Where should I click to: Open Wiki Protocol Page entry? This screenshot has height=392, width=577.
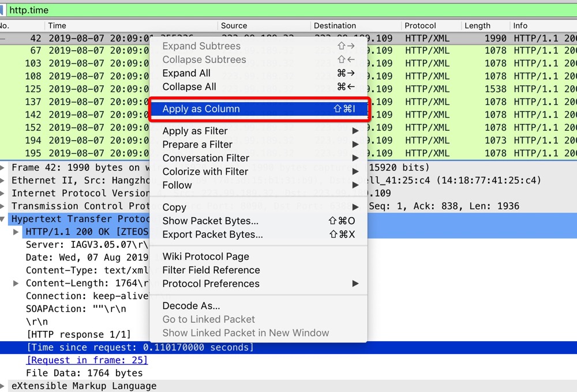pos(205,257)
